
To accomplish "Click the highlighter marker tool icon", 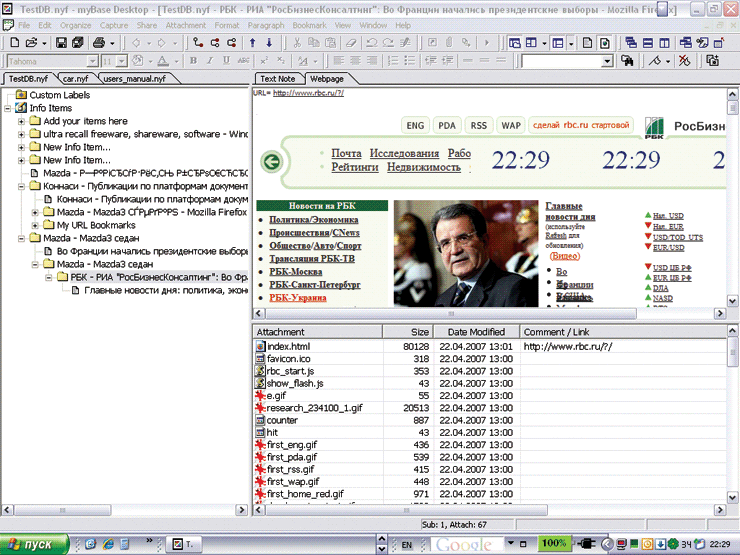I will (655, 61).
